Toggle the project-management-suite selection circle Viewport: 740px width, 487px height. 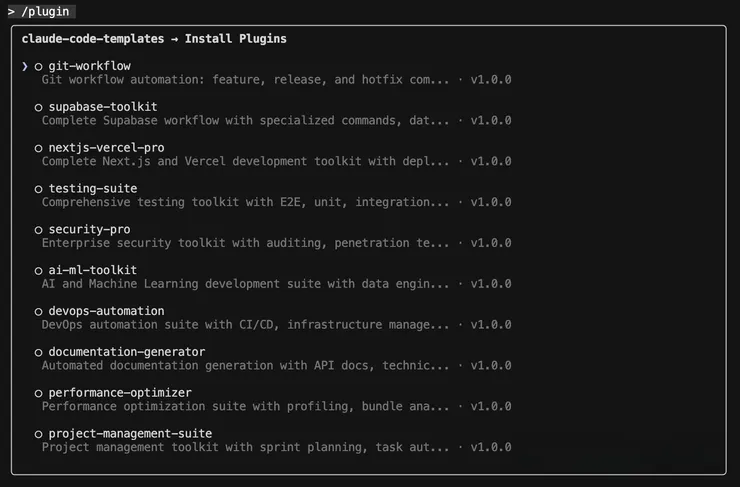[x=39, y=434]
